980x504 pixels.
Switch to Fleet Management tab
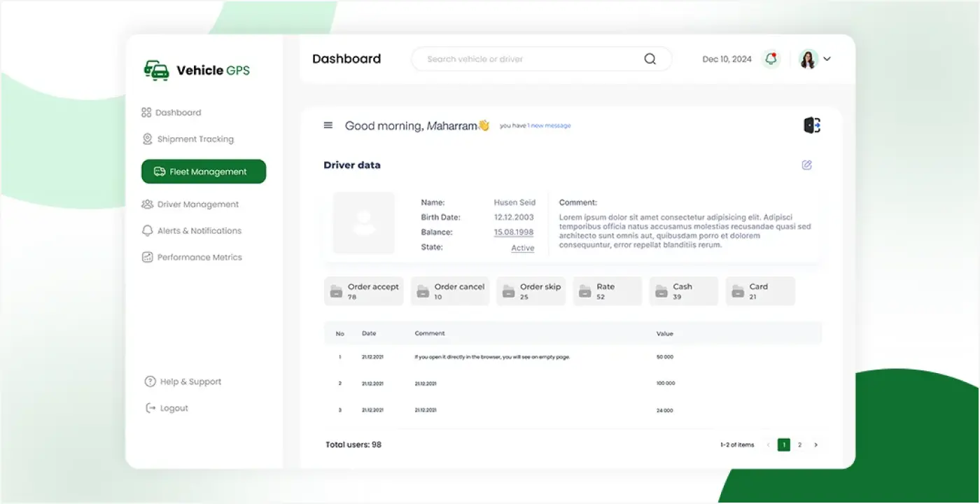(x=203, y=171)
